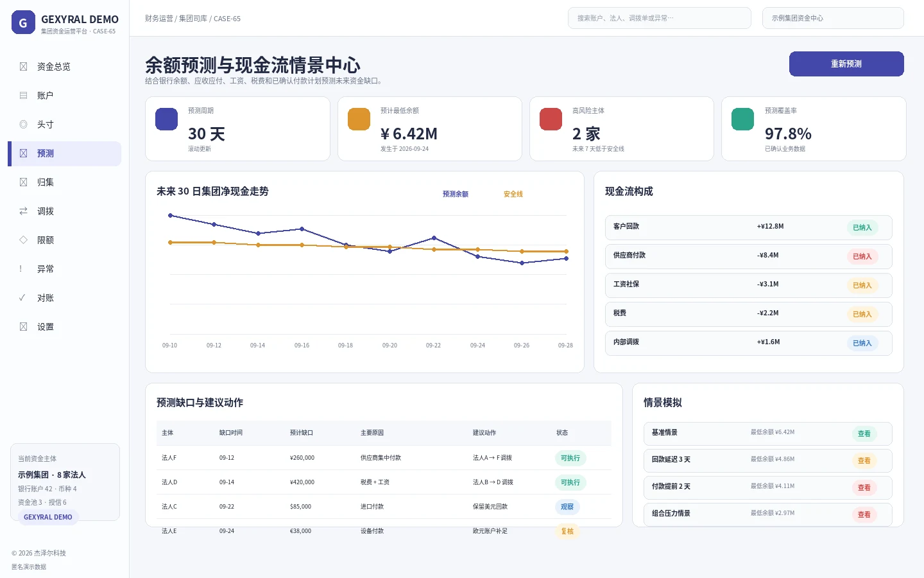Image resolution: width=924 pixels, height=578 pixels.
Task: Click the 调拨 transfer arrows icon
Action: tap(23, 211)
